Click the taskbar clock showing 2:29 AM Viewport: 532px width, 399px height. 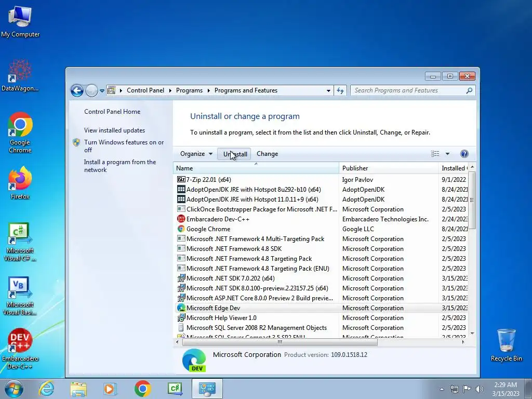pos(506,389)
